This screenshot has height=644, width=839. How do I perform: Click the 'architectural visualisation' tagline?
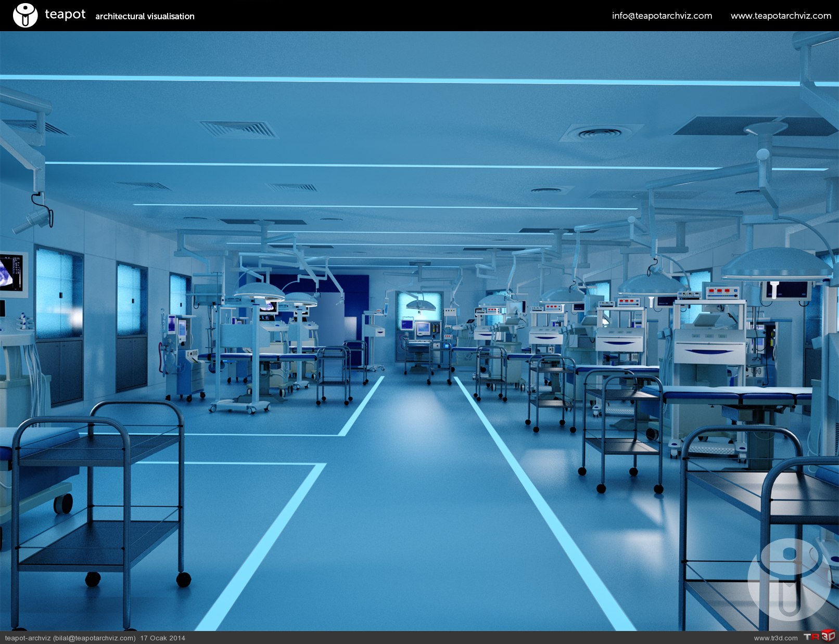point(145,16)
